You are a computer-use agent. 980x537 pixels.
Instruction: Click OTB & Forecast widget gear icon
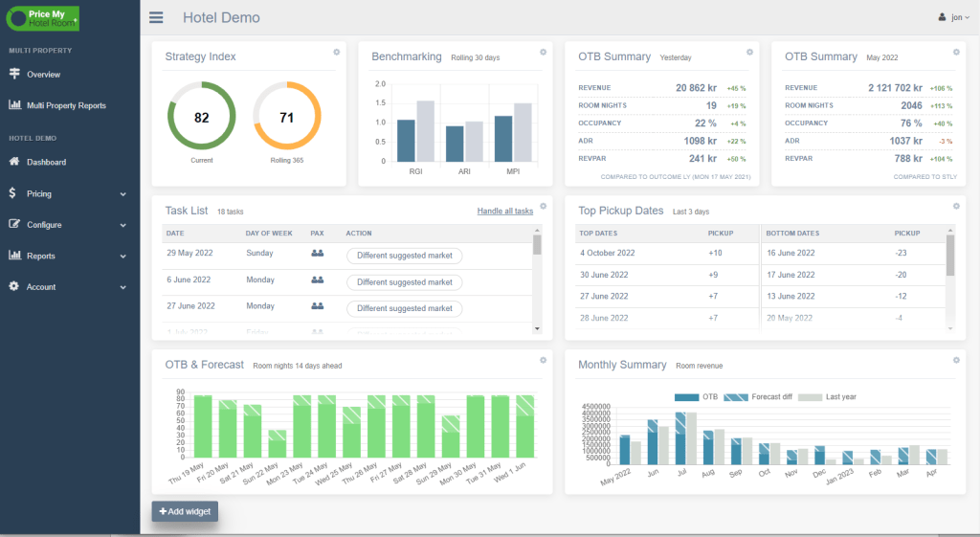(x=543, y=360)
